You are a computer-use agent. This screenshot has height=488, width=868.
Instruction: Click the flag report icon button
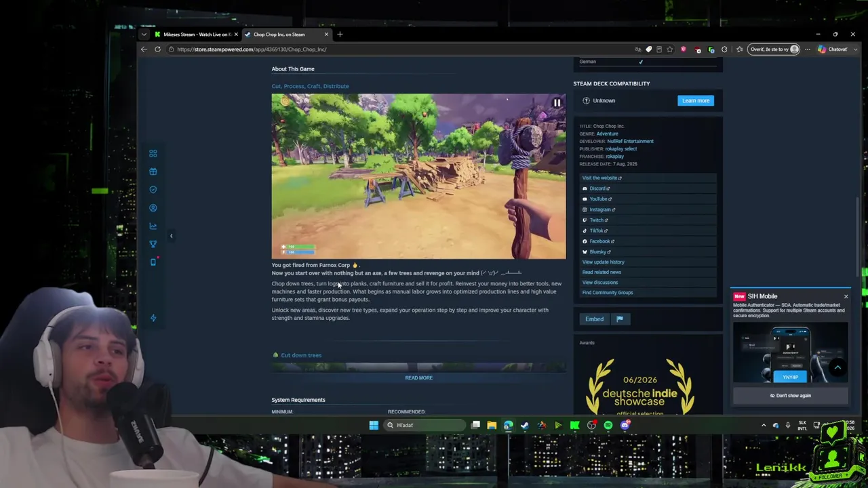[620, 319]
